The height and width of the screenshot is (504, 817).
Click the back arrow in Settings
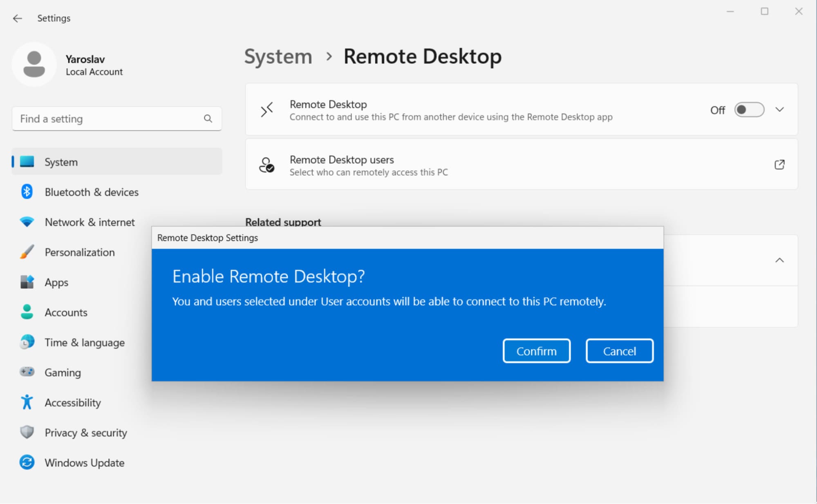point(17,18)
